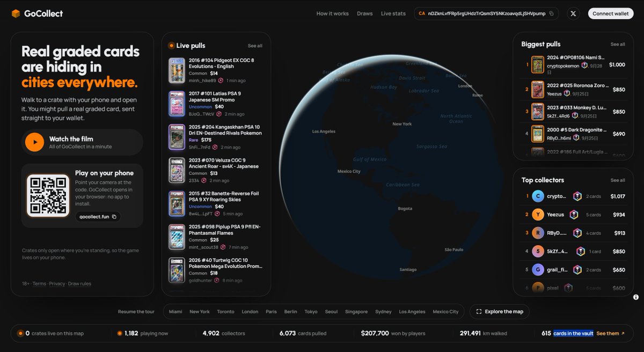Click badge icon next to mint_scout38
Viewport: 644px width, 352px height.
tap(224, 247)
